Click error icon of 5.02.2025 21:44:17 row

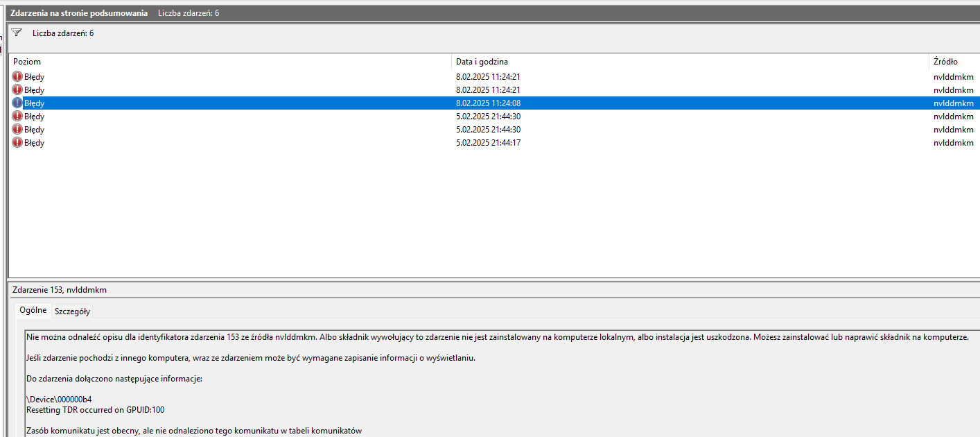tap(17, 143)
